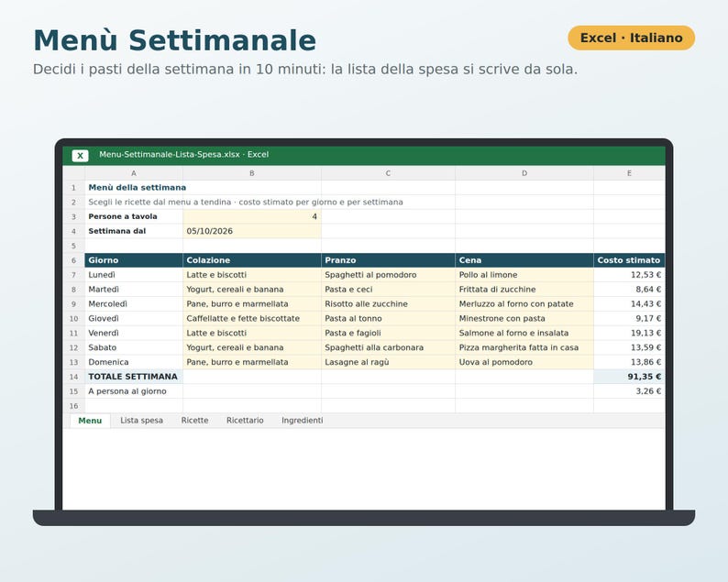Select row 1 header
728x582 pixels.
coord(74,188)
